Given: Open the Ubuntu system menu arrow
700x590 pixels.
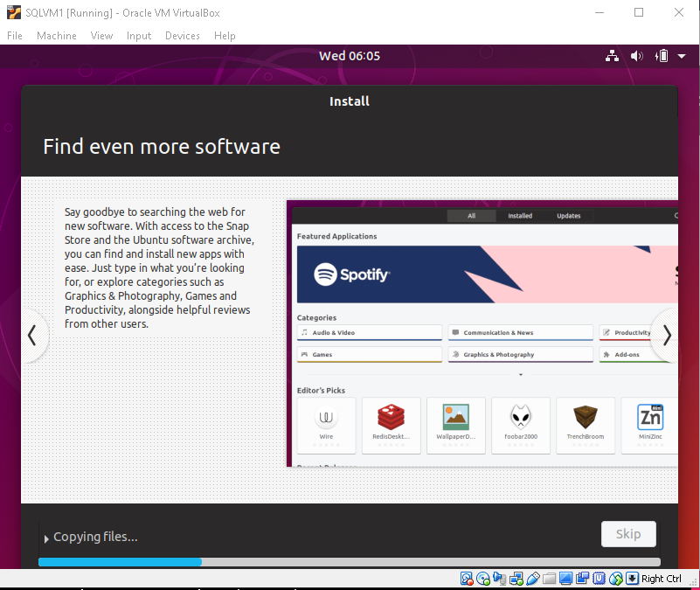Looking at the screenshot, I should [681, 56].
